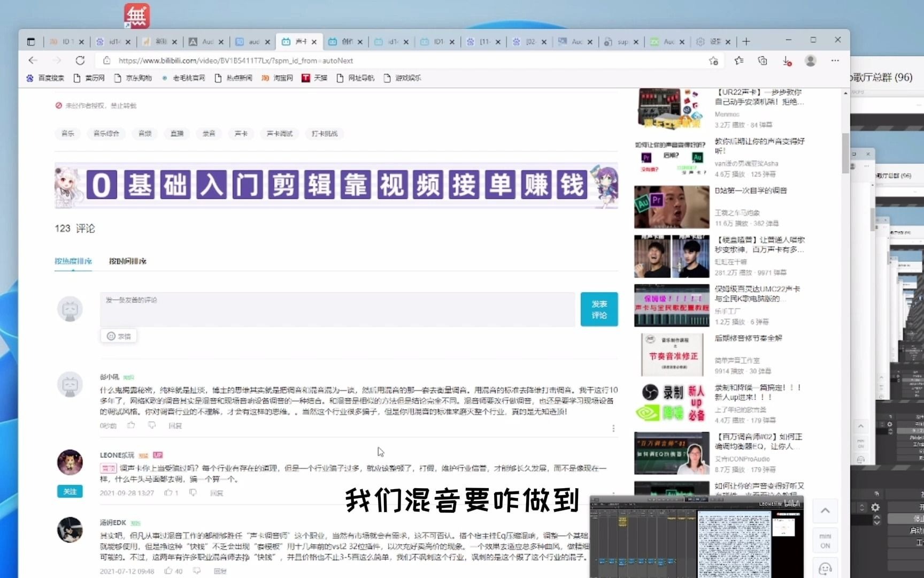
Task: Click the page vertical scrollbar thumb
Action: click(845, 153)
